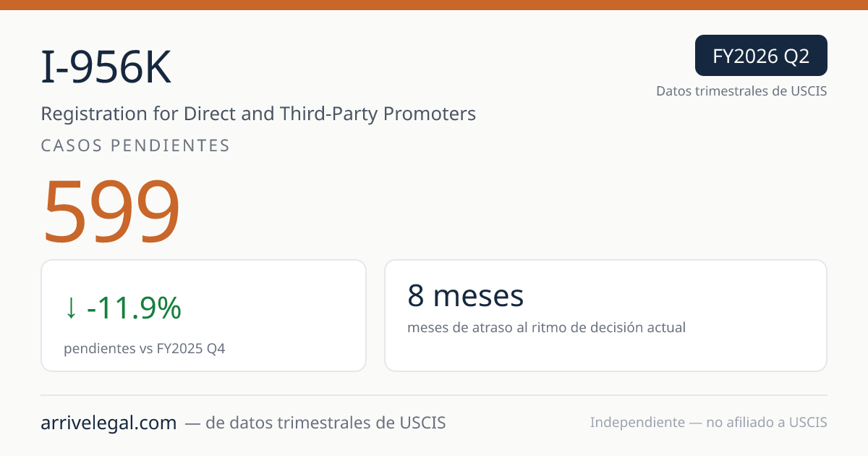Click the orange top banner bar
Viewport: 868px width, 456px height.
[434, 5]
